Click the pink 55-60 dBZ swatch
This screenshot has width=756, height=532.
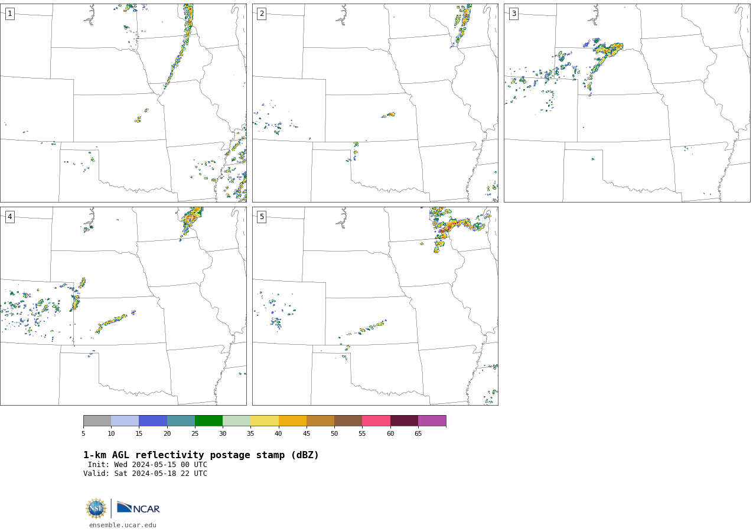pyautogui.click(x=376, y=420)
